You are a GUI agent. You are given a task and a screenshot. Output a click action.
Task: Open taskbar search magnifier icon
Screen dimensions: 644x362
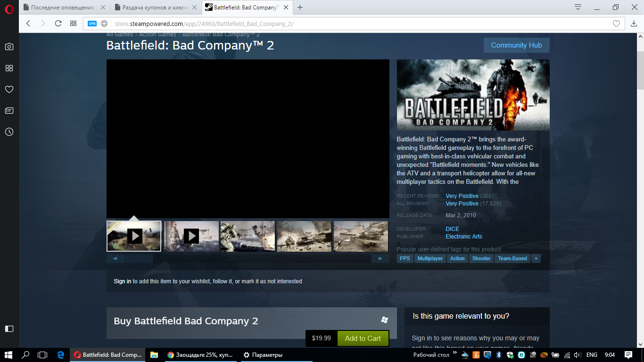[26, 355]
